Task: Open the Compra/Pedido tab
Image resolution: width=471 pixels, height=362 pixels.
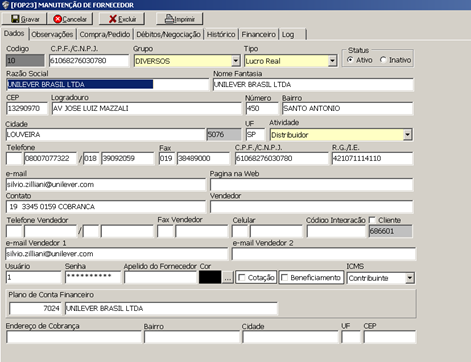Action: pyautogui.click(x=105, y=34)
